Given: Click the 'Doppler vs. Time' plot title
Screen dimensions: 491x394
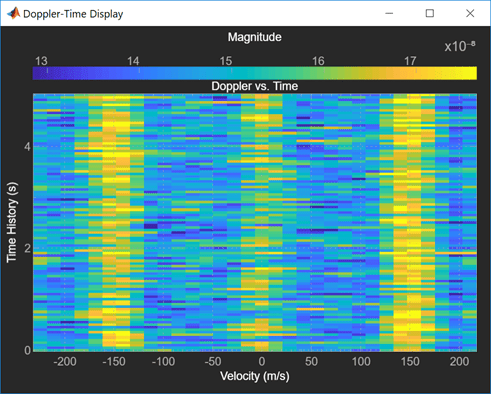Looking at the screenshot, I should (x=255, y=86).
